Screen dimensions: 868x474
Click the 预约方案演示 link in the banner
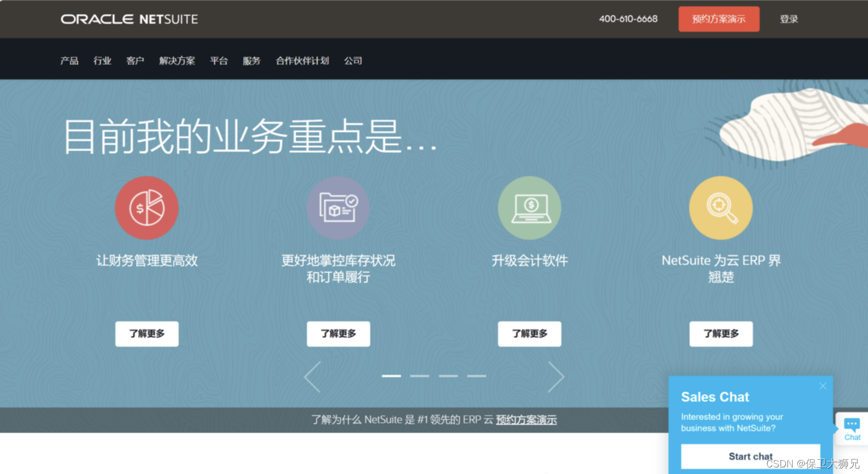[x=526, y=420]
